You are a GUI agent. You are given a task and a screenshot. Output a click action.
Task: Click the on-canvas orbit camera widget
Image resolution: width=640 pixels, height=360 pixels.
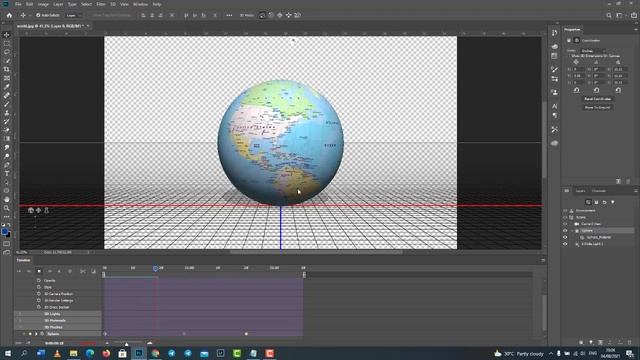31,210
